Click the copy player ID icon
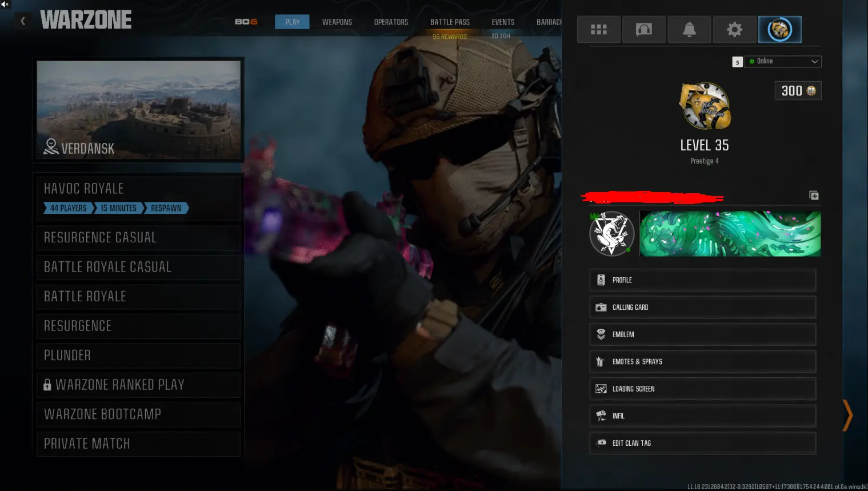 point(814,195)
